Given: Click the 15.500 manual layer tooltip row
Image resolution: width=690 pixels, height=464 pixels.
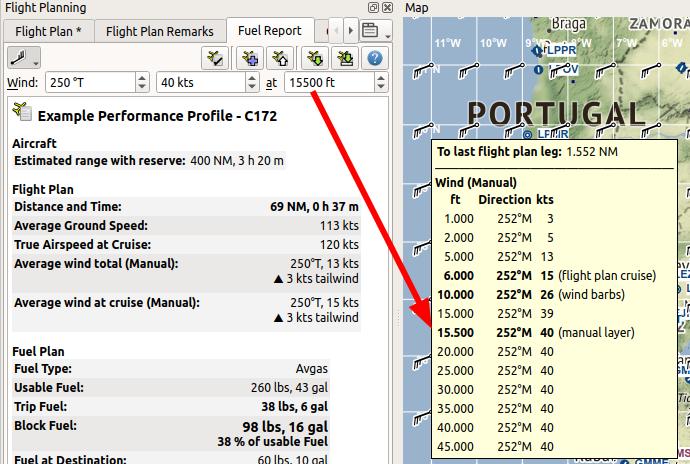Looking at the screenshot, I should click(536, 332).
